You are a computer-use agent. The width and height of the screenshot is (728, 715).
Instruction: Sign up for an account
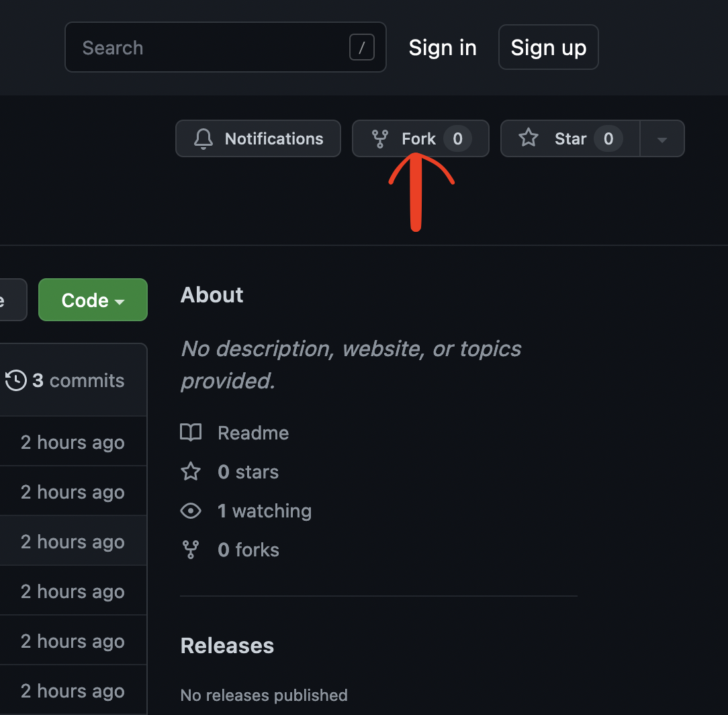point(548,47)
